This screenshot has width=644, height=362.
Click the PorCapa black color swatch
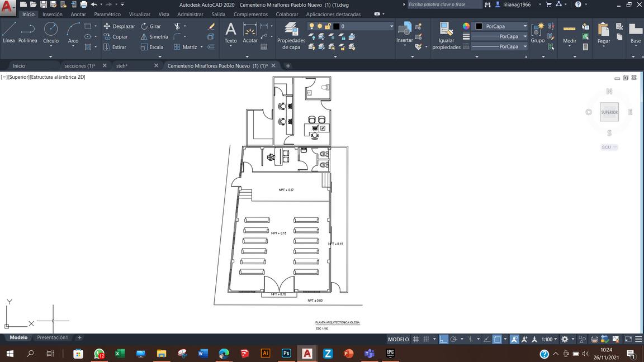pos(479,26)
